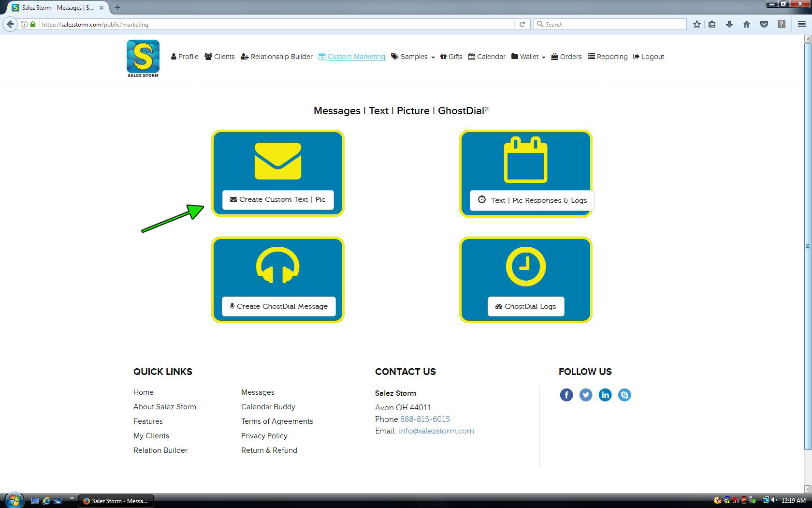This screenshot has width=812, height=508.
Task: Bookmark page with star icon
Action: tap(696, 24)
